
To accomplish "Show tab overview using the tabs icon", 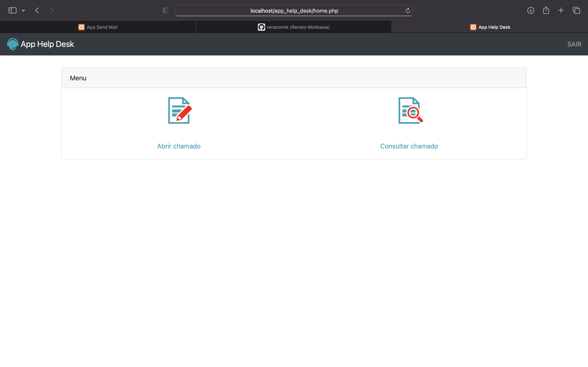I will point(576,10).
